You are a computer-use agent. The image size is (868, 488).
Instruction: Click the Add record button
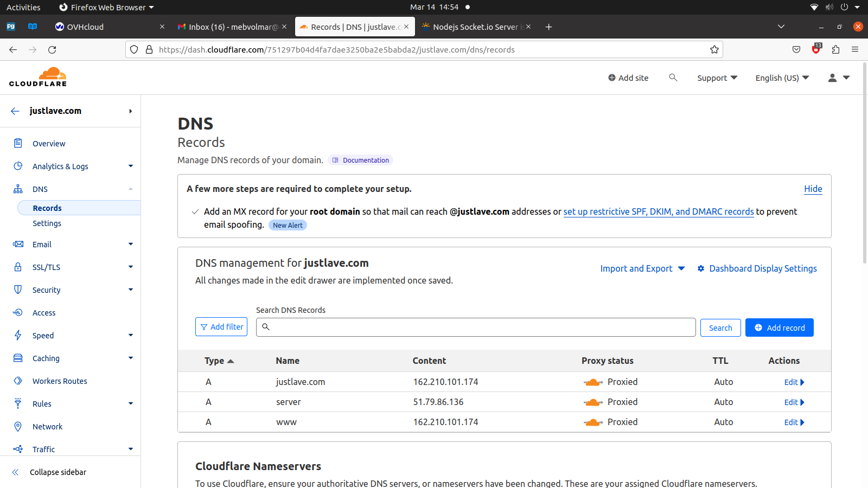779,328
